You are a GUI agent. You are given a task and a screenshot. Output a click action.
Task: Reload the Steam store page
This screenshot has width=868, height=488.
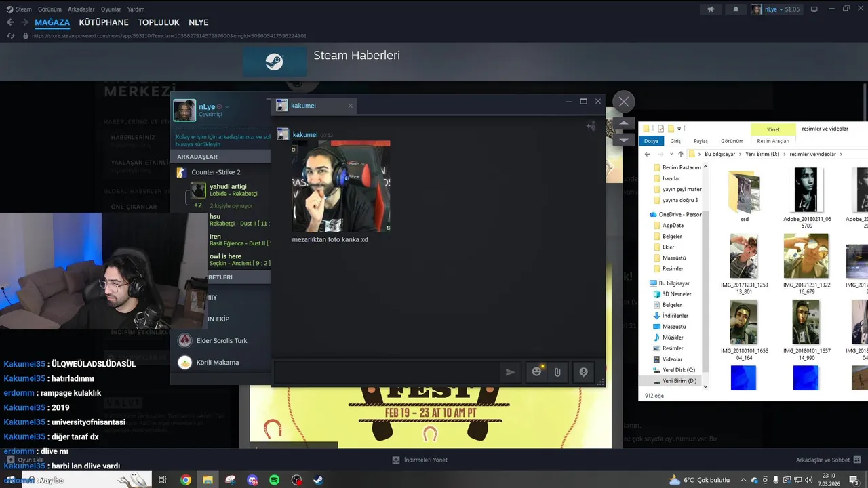point(10,35)
